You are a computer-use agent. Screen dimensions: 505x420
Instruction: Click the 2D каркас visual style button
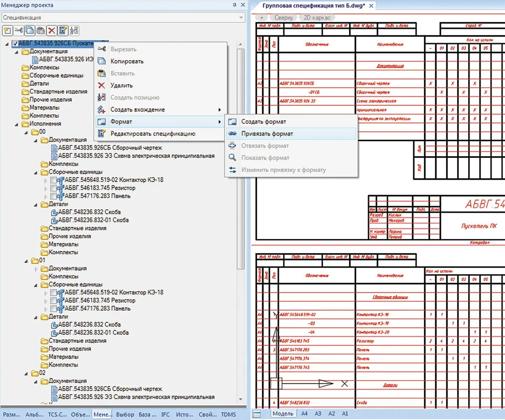(x=317, y=18)
